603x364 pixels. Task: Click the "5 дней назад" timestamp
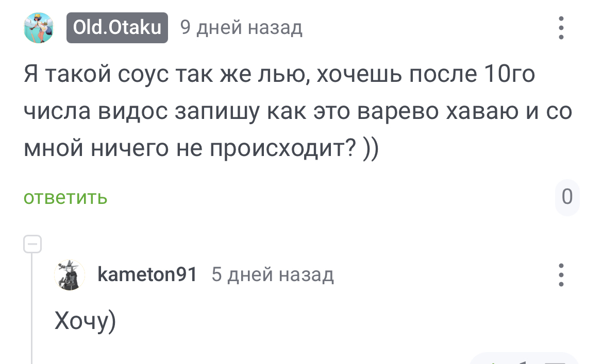point(273,275)
